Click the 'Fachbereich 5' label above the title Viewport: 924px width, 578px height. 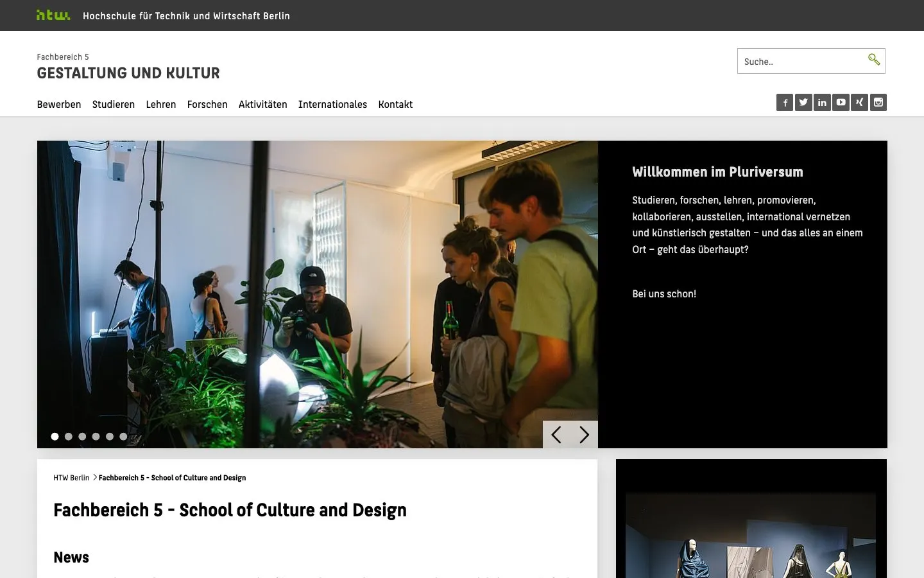pyautogui.click(x=63, y=57)
